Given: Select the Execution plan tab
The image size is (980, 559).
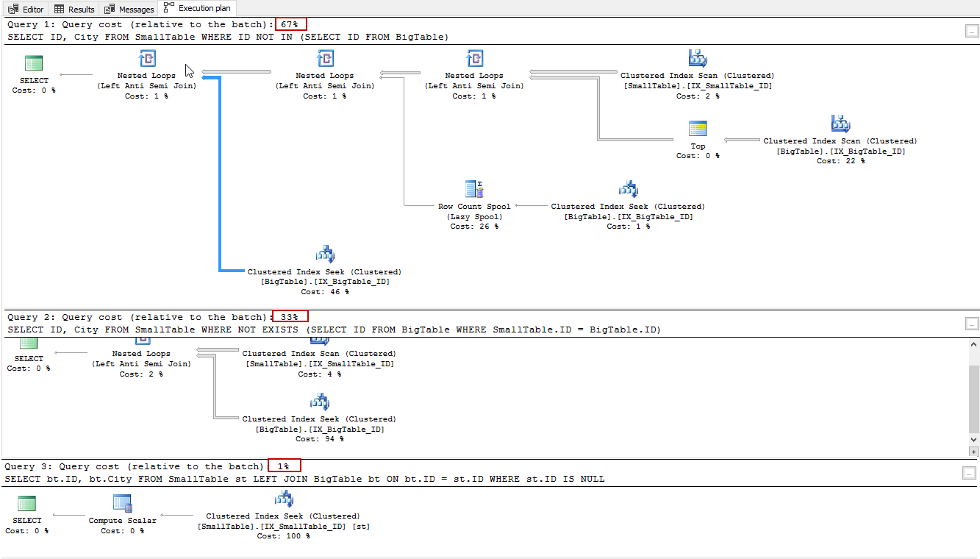Looking at the screenshot, I should [197, 8].
